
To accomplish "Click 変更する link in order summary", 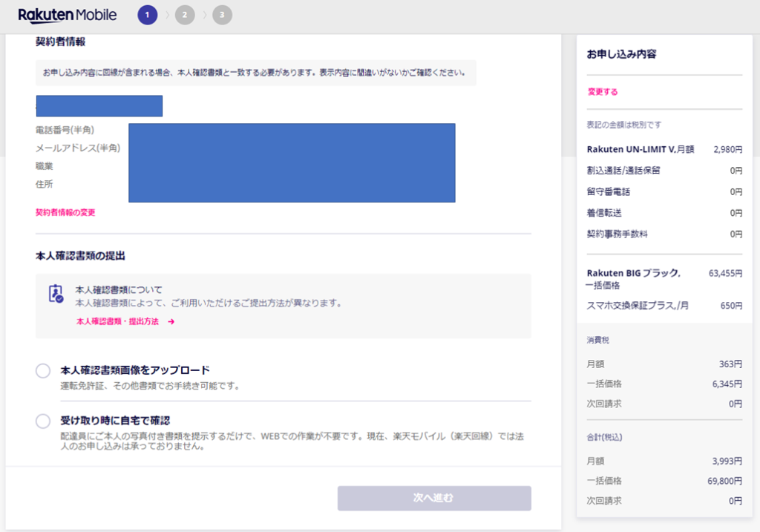I will 603,91.
